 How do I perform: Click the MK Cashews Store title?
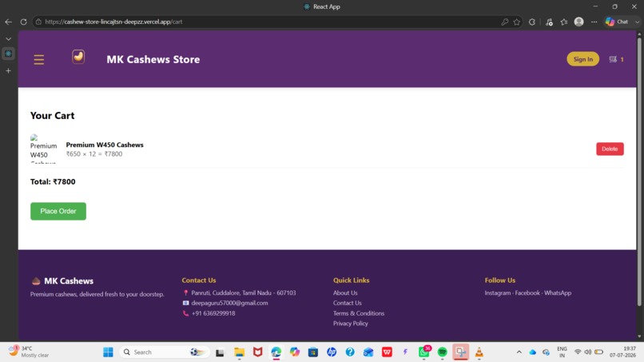click(153, 59)
